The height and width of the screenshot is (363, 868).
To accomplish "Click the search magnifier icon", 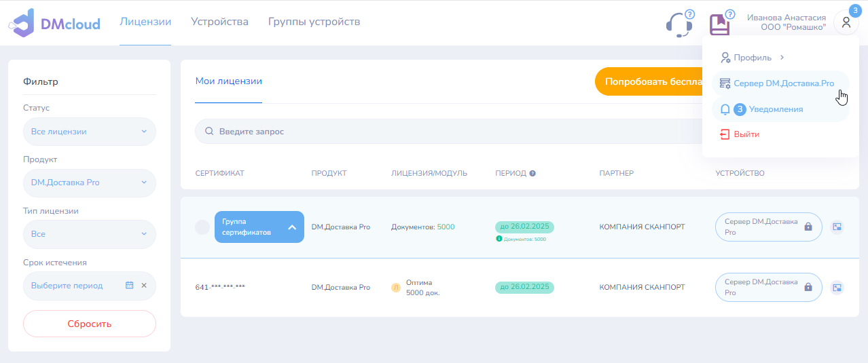I will [209, 132].
